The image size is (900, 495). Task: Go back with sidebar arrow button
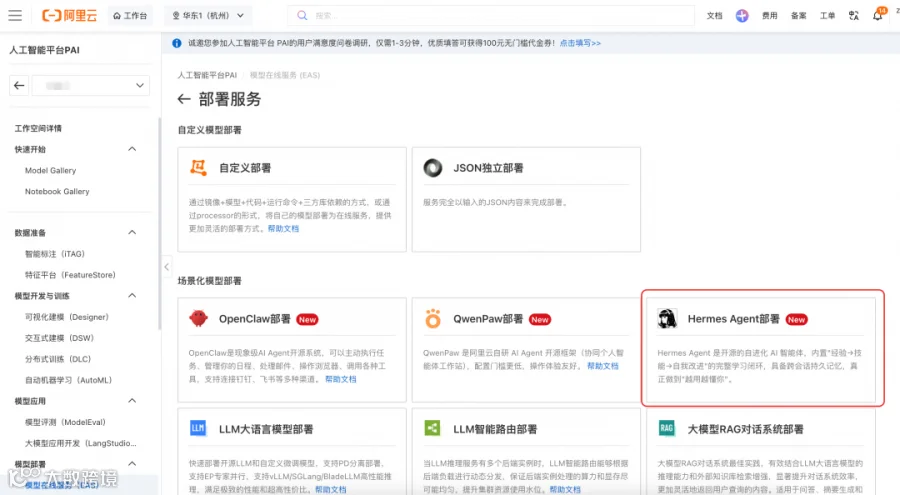click(19, 86)
